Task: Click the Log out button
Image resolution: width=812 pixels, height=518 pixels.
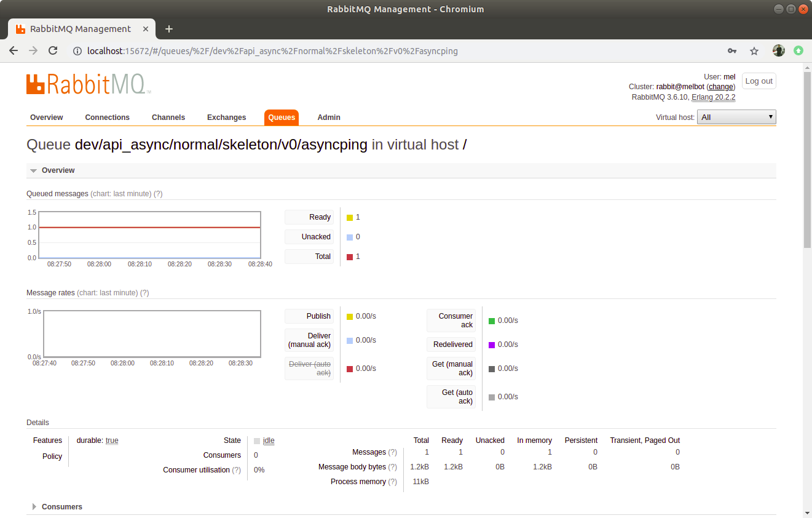Action: [759, 81]
